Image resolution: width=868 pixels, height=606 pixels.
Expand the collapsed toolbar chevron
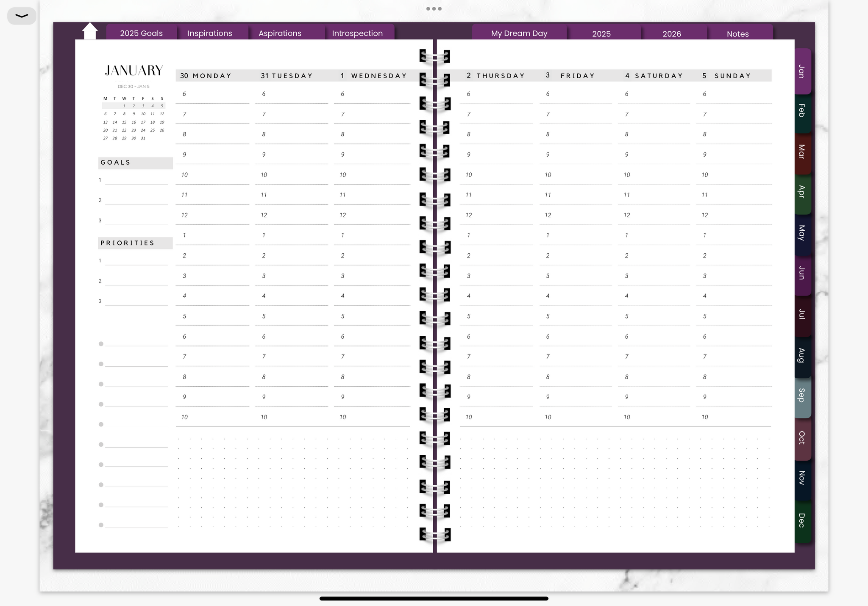[22, 16]
